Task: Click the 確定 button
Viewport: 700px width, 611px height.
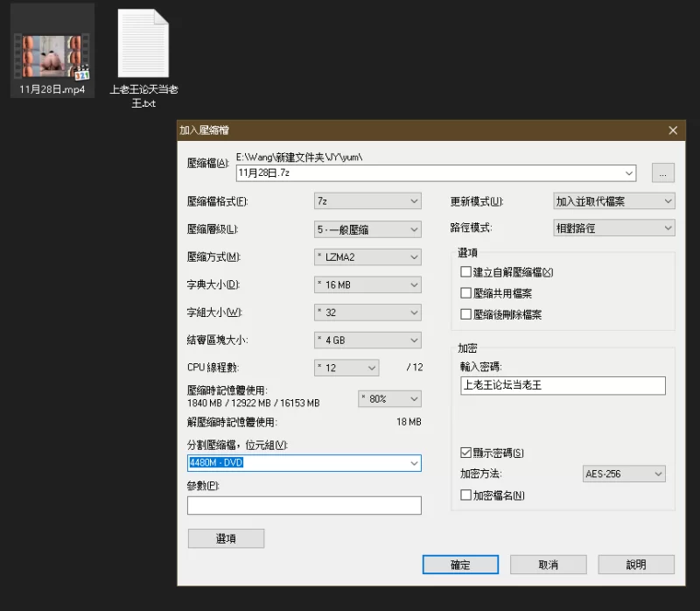Action: pos(460,565)
